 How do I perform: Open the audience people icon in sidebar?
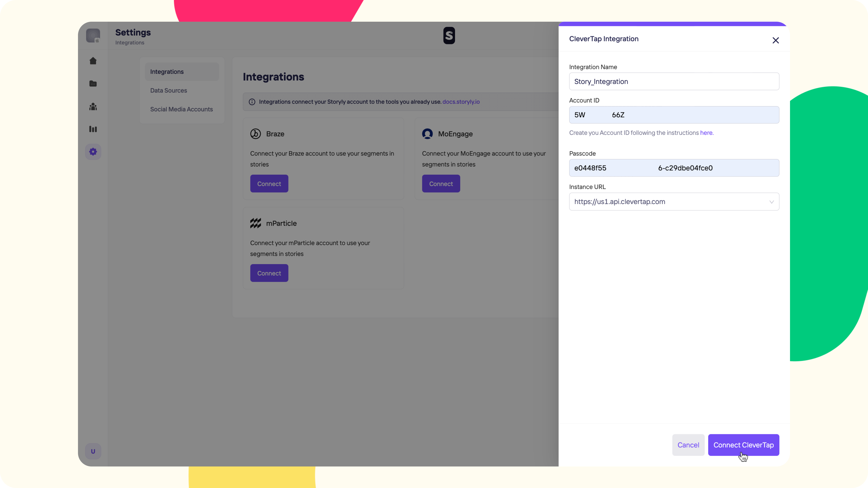(x=93, y=107)
